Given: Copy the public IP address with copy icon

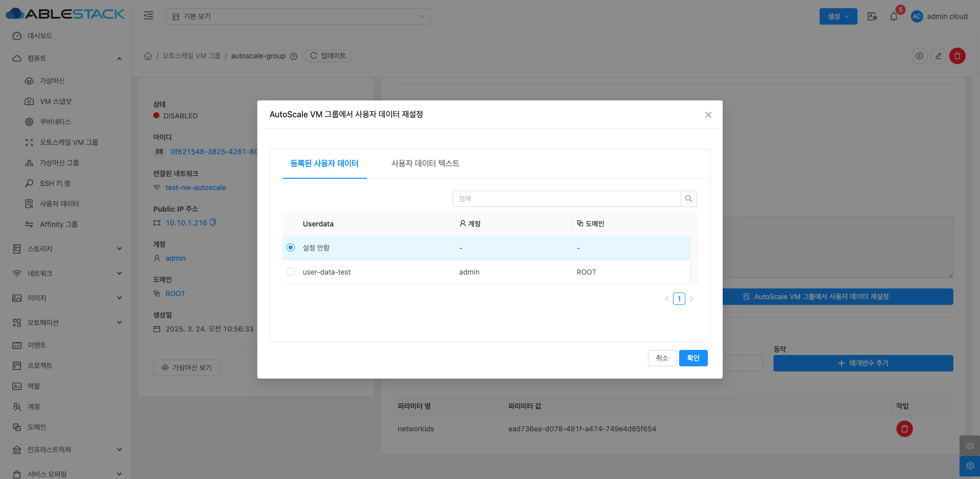Looking at the screenshot, I should point(213,223).
